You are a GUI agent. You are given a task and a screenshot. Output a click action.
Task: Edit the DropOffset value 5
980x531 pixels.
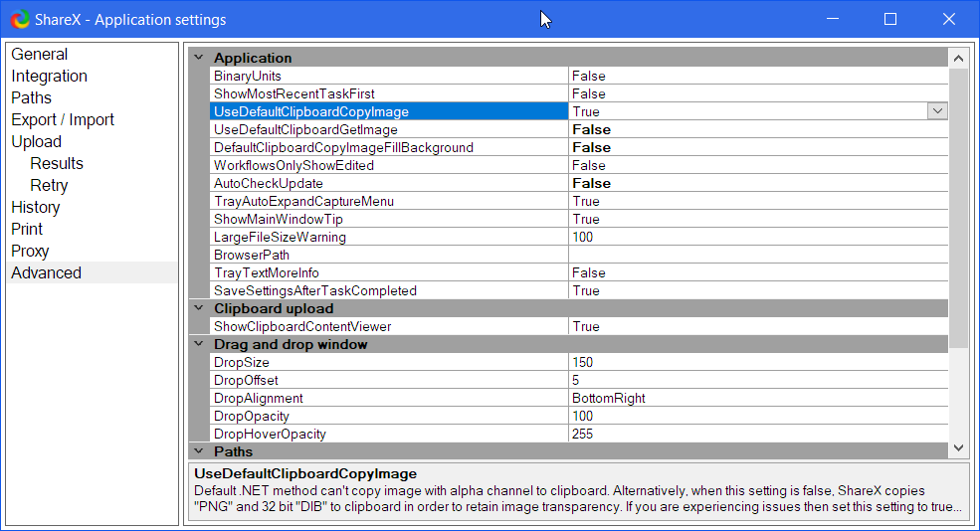pyautogui.click(x=758, y=381)
